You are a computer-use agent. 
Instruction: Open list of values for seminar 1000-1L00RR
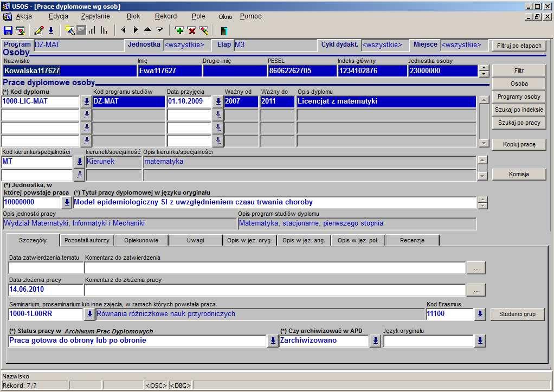click(x=90, y=314)
